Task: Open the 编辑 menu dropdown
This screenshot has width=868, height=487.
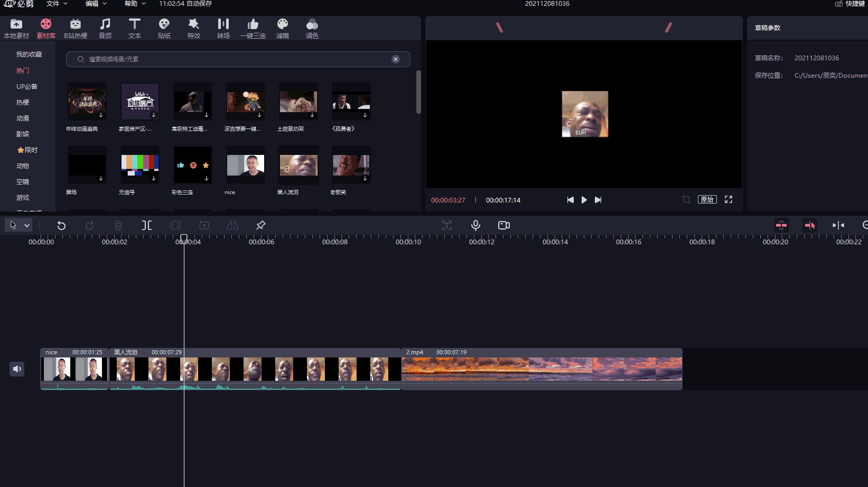Action: pyautogui.click(x=96, y=4)
